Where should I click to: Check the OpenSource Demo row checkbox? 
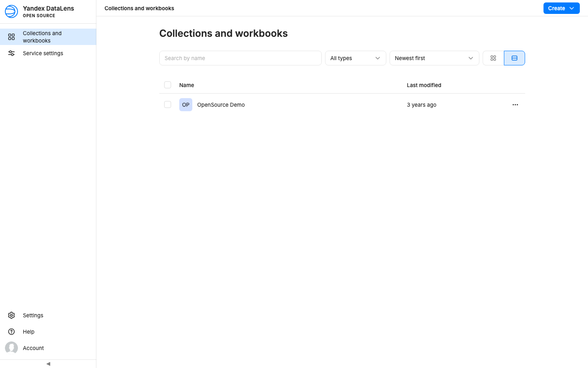coord(167,104)
